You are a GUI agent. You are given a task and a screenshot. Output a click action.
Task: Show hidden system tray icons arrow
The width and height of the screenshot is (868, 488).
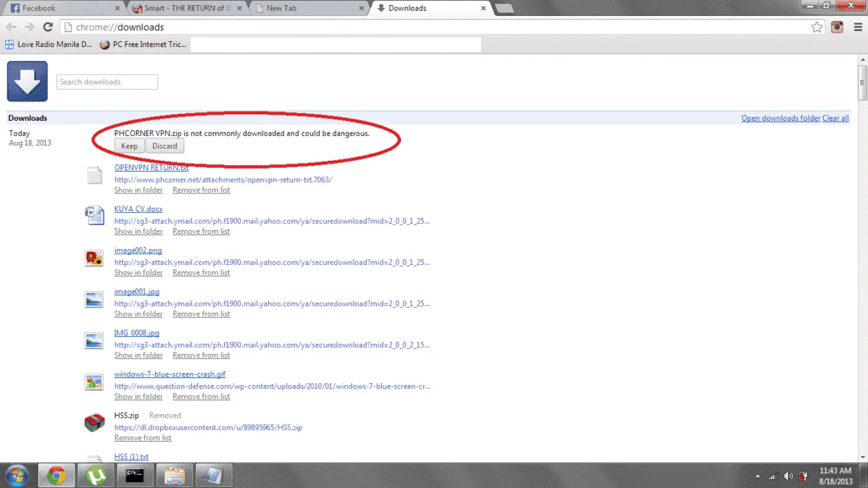tap(757, 476)
